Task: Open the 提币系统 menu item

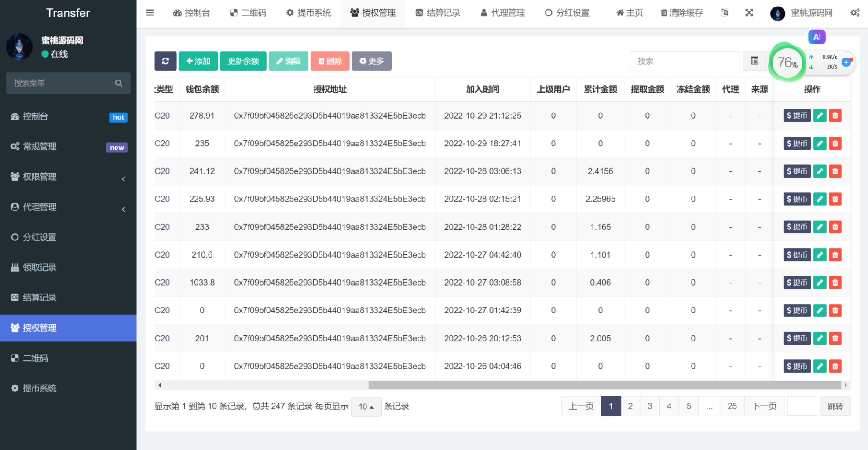Action: [x=308, y=13]
